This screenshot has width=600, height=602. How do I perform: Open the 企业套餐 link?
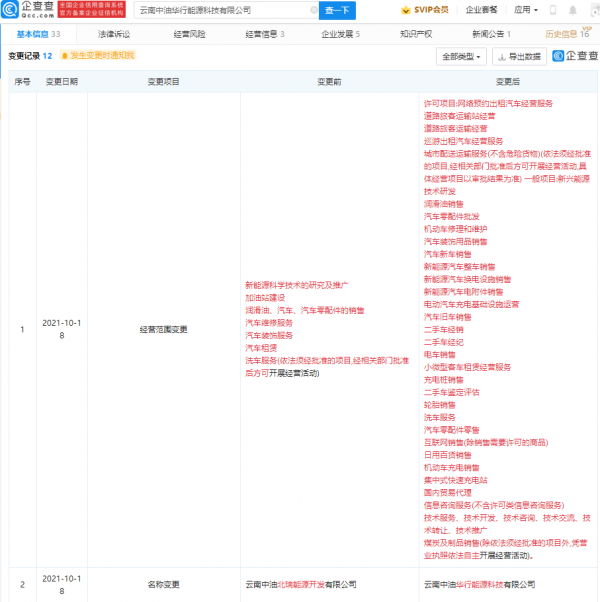(481, 10)
